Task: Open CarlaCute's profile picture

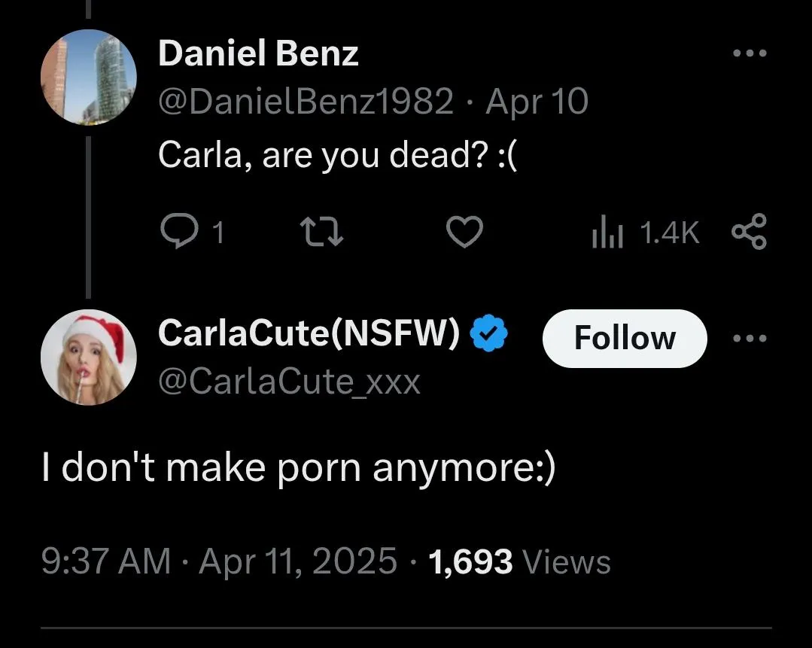Action: [88, 357]
